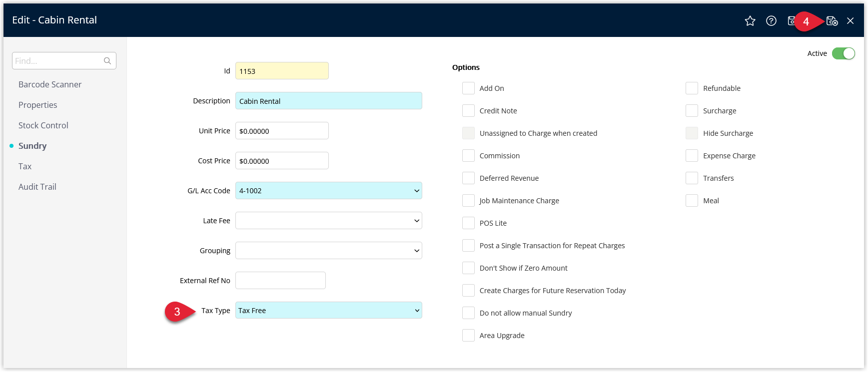Click the Unit Price field
868x372 pixels.
point(282,131)
